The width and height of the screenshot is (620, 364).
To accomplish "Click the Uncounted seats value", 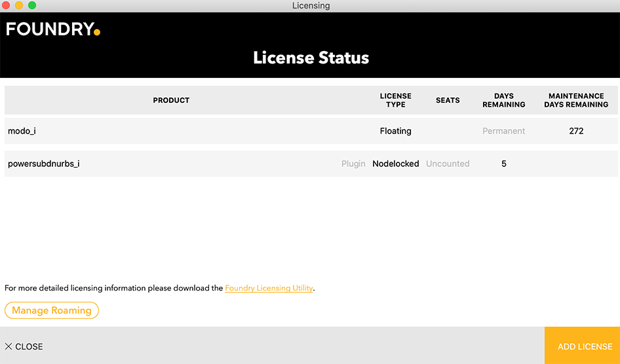I will click(x=448, y=164).
